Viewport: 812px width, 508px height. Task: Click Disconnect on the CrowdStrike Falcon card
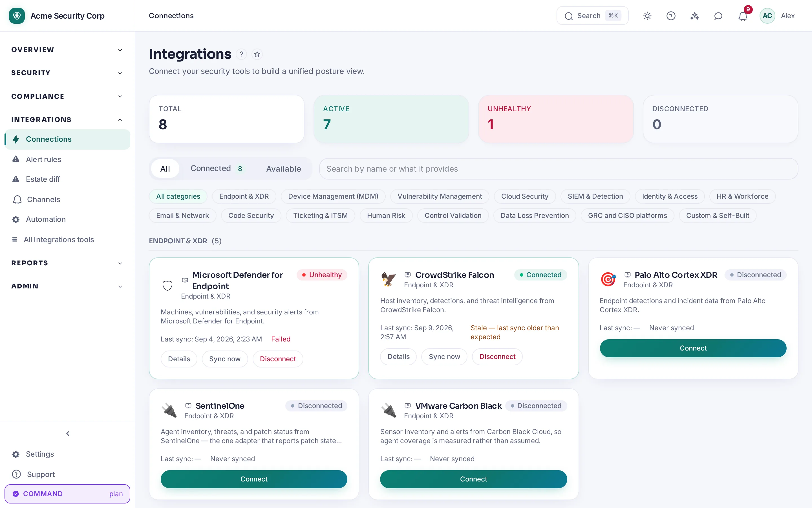(x=497, y=356)
